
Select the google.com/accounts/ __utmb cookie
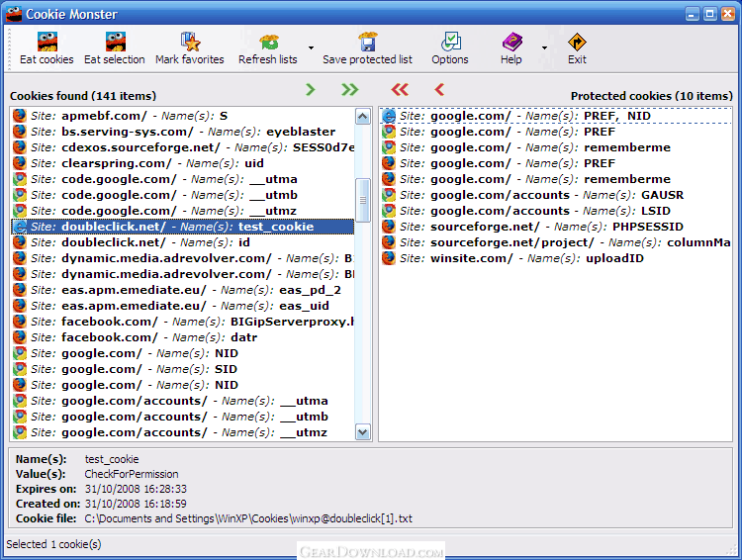coord(183,417)
